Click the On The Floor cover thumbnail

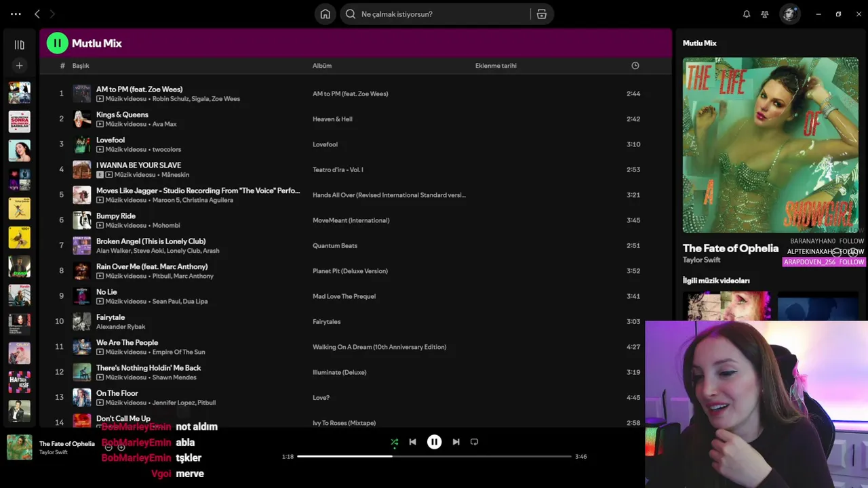click(81, 398)
